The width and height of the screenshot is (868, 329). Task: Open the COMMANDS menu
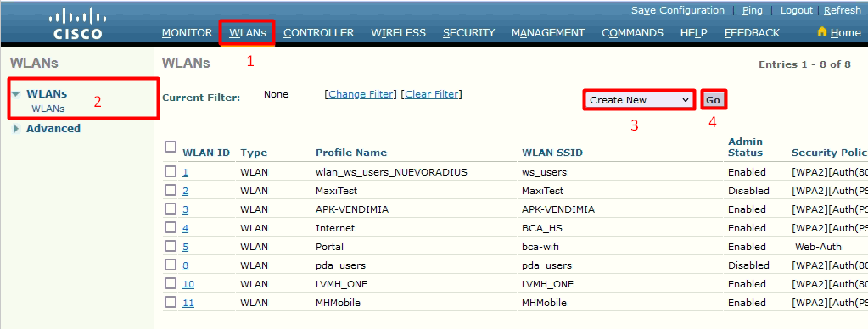[x=632, y=32]
